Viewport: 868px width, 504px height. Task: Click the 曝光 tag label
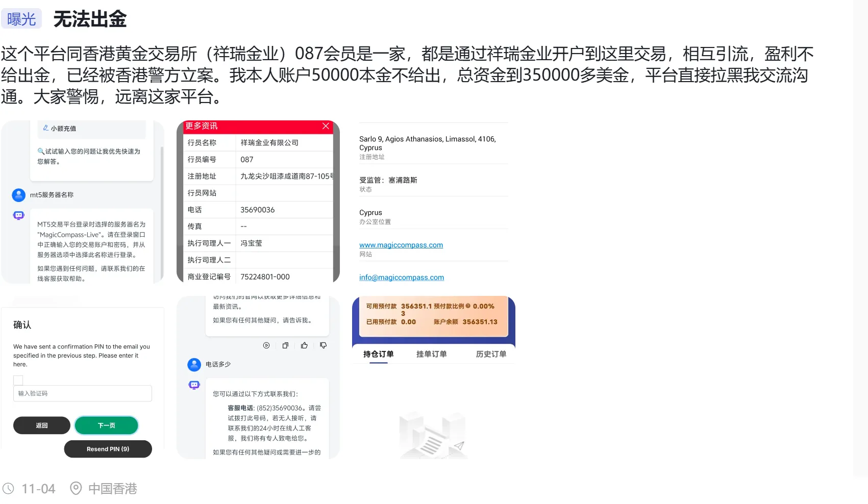(21, 19)
